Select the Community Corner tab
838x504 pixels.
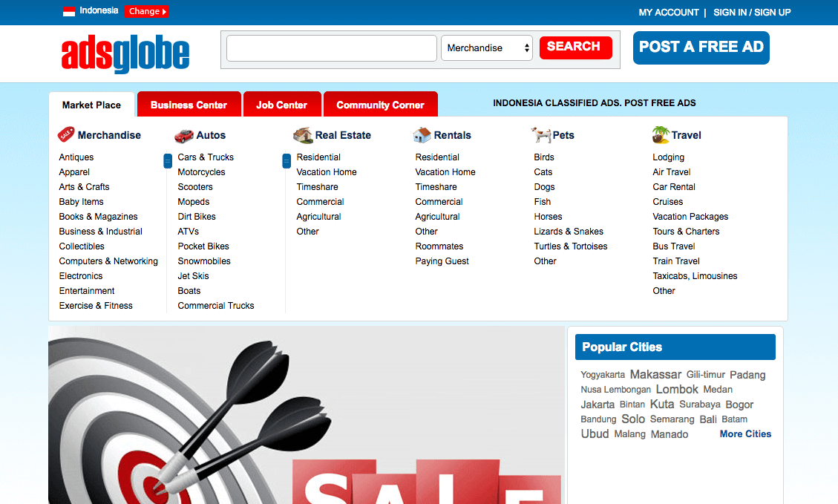(380, 104)
